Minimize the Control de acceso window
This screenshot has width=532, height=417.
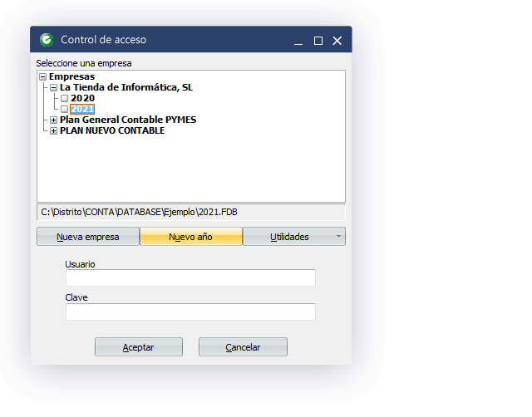pyautogui.click(x=298, y=41)
